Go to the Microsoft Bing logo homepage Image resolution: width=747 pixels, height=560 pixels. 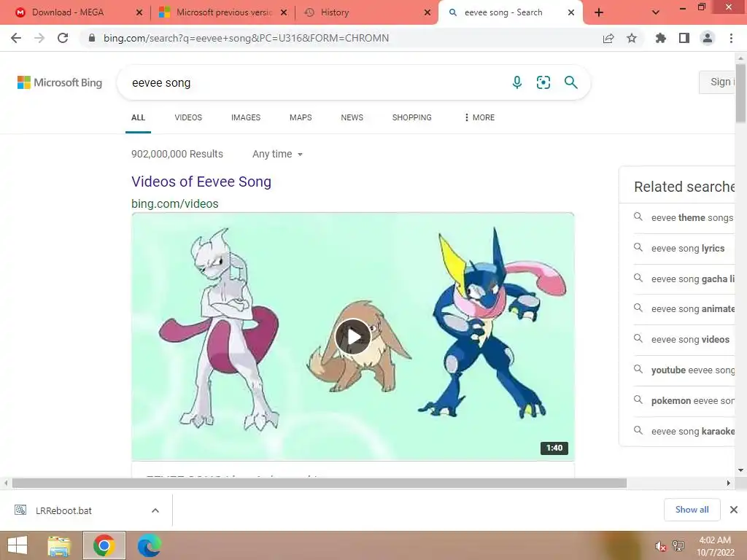(x=60, y=82)
